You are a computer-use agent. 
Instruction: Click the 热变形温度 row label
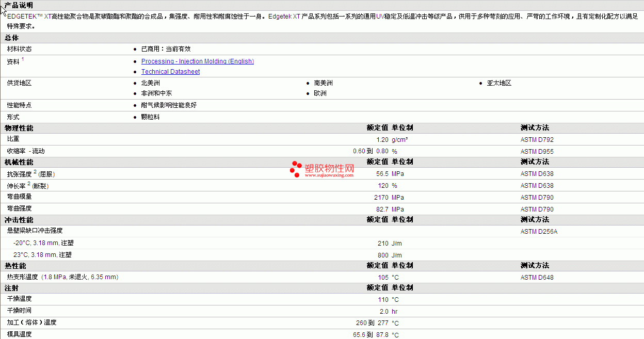tap(62, 277)
